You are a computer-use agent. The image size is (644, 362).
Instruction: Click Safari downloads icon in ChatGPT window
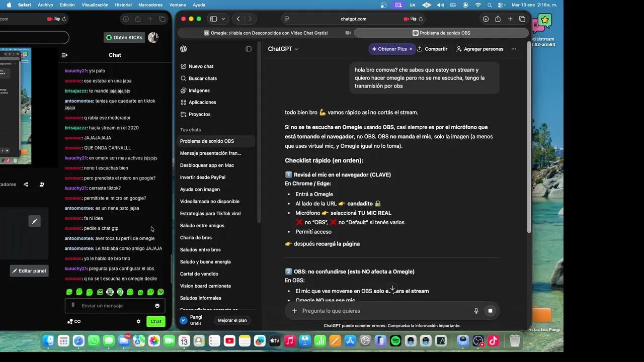[486, 19]
